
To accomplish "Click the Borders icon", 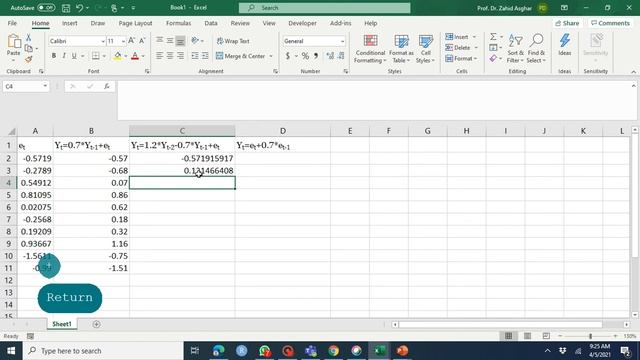I will coord(96,56).
